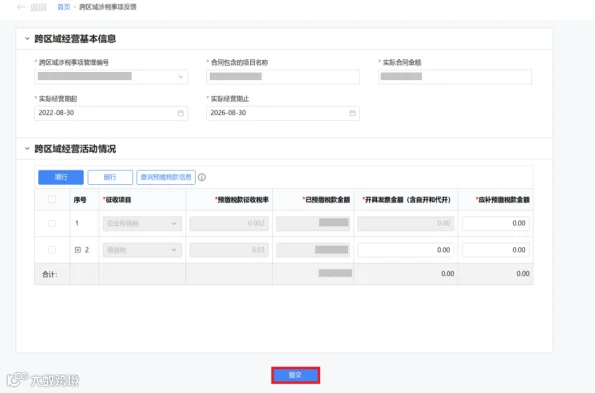Image resolution: width=595 pixels, height=393 pixels.
Task: Open the 征收项目 dropdown in row 1
Action: (x=142, y=223)
